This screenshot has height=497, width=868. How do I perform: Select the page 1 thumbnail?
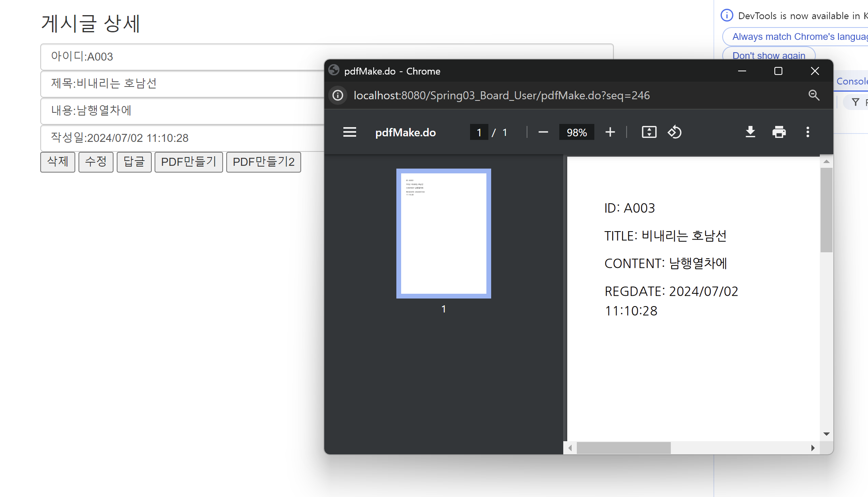point(444,234)
